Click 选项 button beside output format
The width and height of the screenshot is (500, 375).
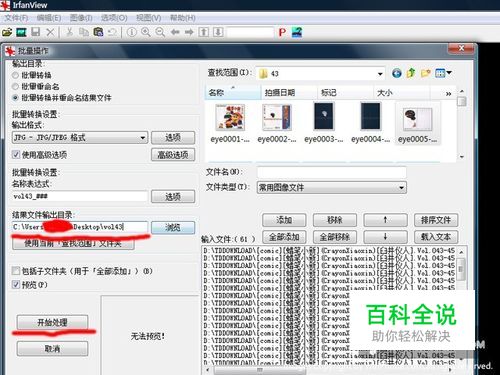click(173, 137)
